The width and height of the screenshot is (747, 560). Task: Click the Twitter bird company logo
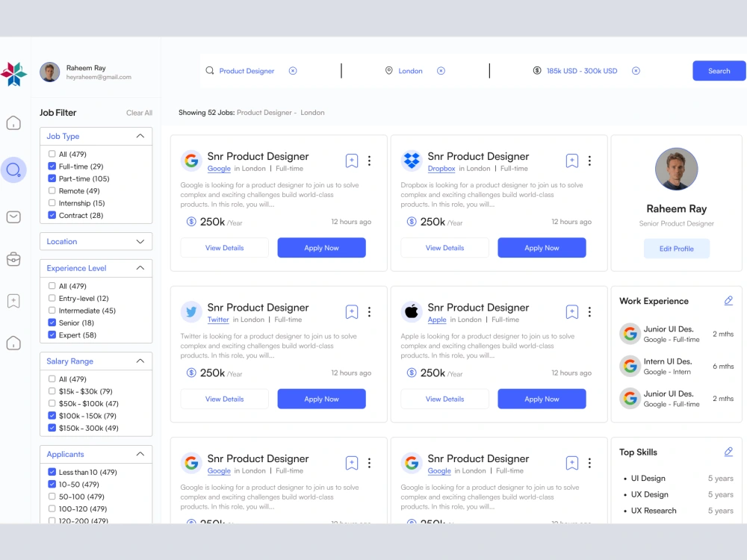(191, 312)
